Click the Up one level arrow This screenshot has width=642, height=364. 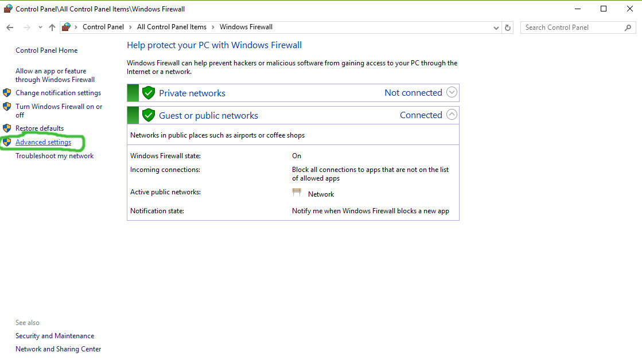[x=52, y=28]
